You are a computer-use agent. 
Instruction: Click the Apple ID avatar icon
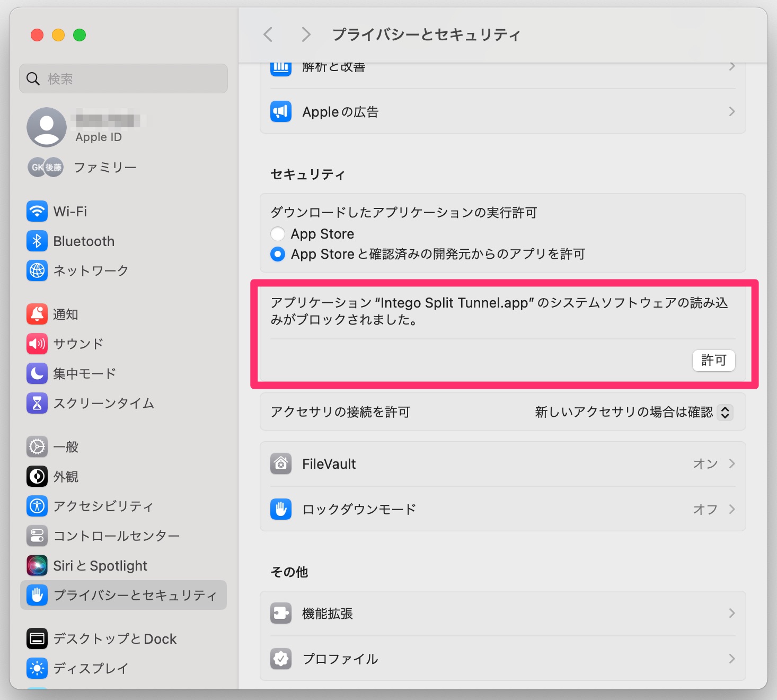tap(47, 127)
